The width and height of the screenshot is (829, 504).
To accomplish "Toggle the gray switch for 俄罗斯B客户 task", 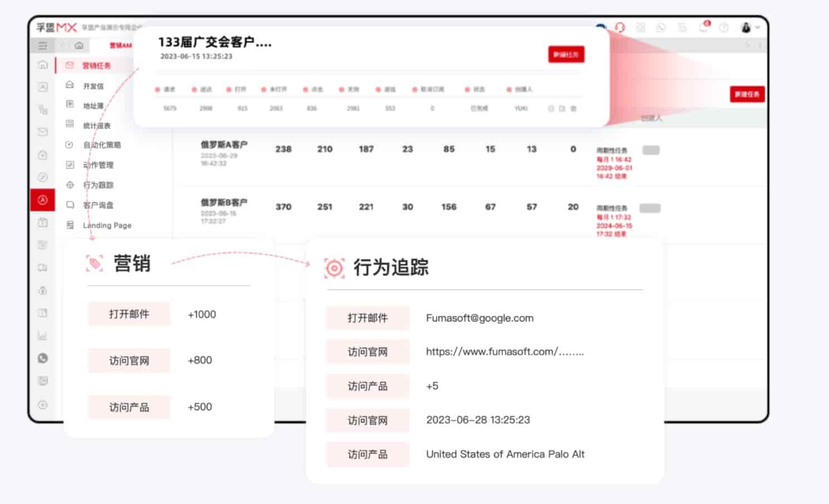I will 650,208.
